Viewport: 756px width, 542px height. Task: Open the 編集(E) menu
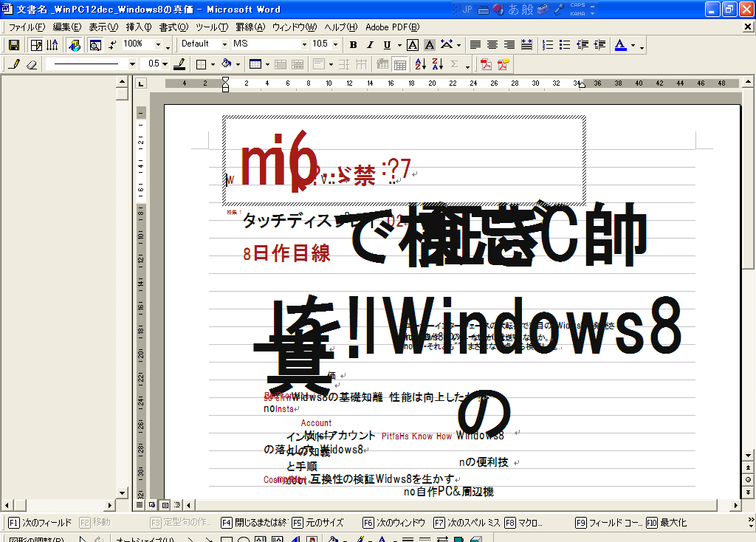coord(67,27)
